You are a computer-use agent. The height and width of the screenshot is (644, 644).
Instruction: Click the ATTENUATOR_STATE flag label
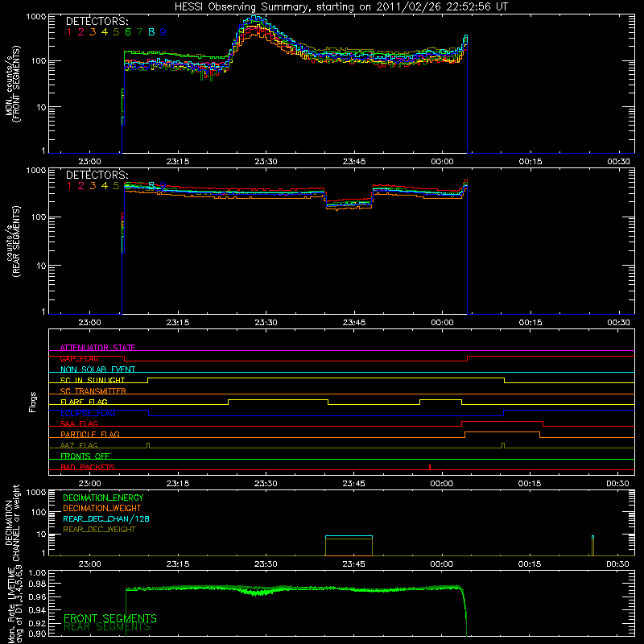(x=97, y=348)
